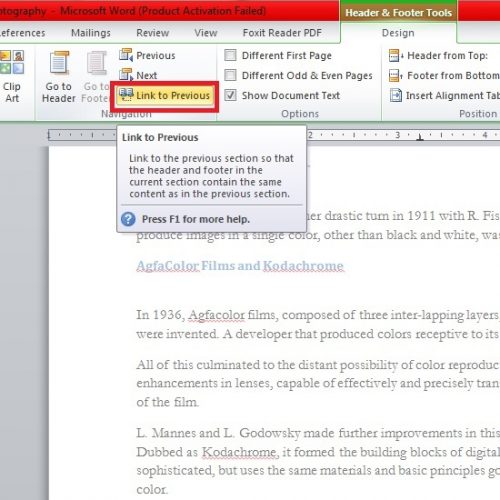The width and height of the screenshot is (500, 500).
Task: Click the tab stop marker on ruler
Action: pyautogui.click(x=420, y=137)
